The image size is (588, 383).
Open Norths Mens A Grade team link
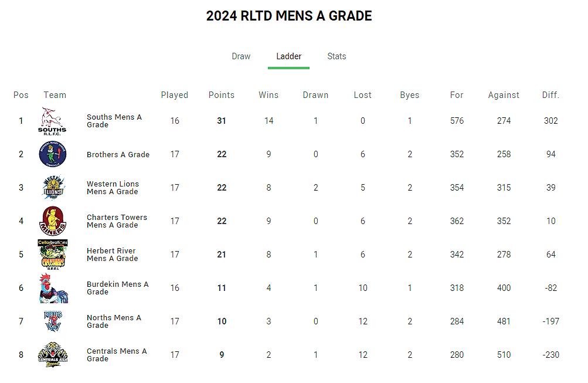pos(114,321)
